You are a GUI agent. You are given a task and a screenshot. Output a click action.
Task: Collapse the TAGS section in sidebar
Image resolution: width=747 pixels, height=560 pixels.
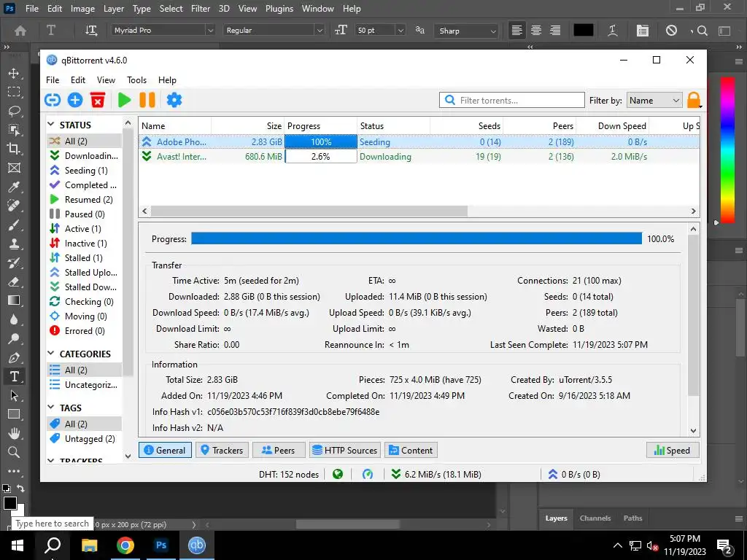(x=51, y=408)
